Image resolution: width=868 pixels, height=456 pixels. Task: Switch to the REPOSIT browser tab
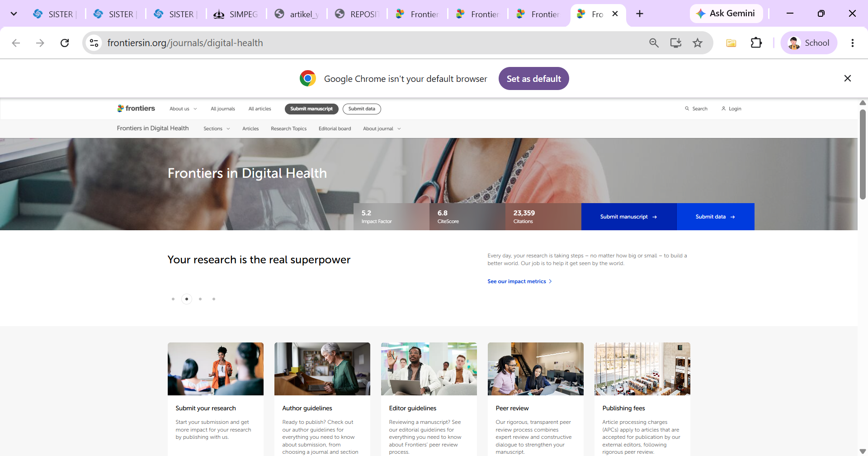pos(358,14)
